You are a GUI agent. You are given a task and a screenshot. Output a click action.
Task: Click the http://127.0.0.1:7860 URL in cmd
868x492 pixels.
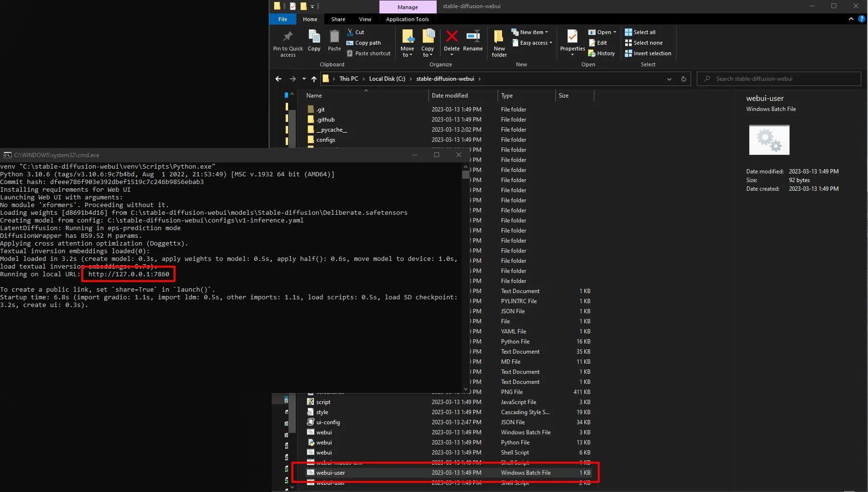(129, 274)
